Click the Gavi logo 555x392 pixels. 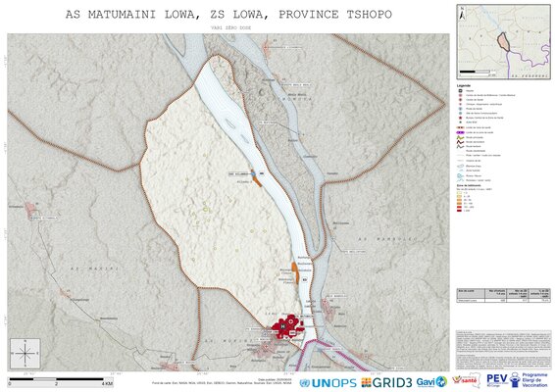click(431, 382)
